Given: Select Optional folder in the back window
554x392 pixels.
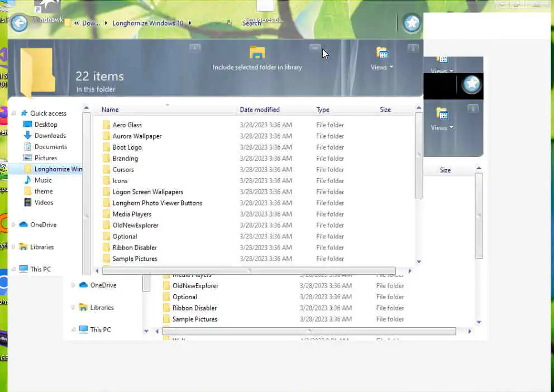Looking at the screenshot, I should 184,297.
